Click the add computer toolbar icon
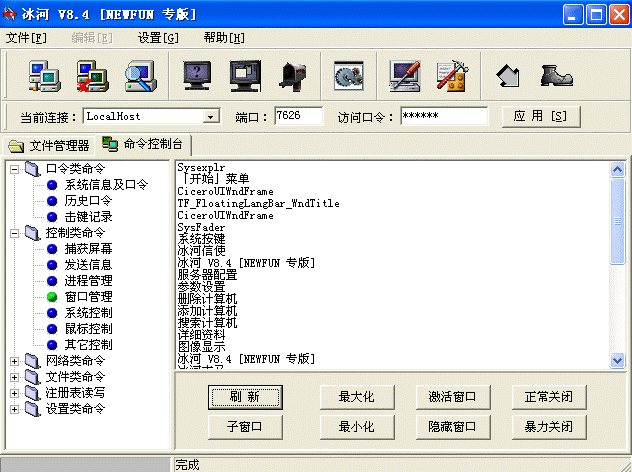 pyautogui.click(x=44, y=76)
